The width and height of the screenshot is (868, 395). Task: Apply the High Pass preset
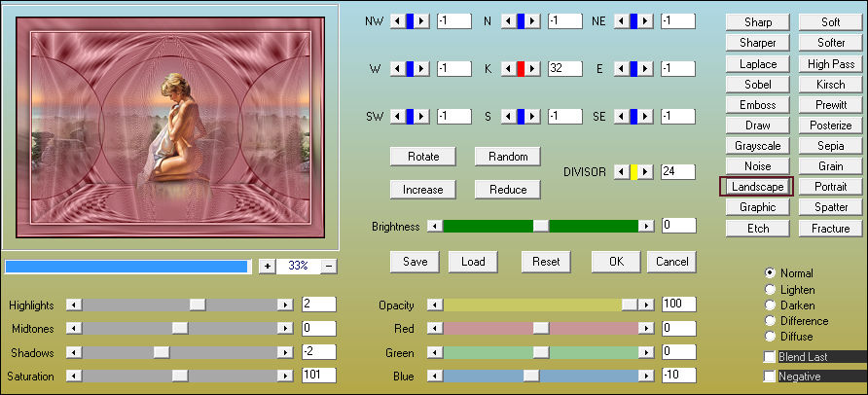point(830,63)
